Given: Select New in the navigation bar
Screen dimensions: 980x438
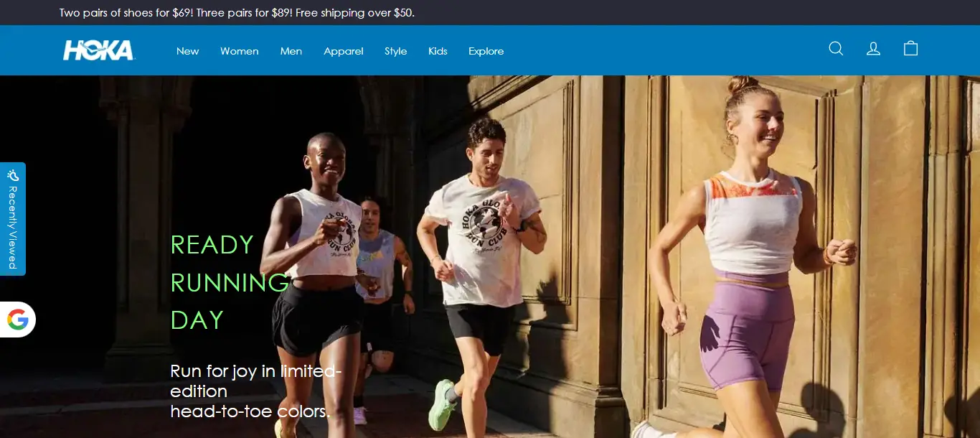Looking at the screenshot, I should [187, 51].
